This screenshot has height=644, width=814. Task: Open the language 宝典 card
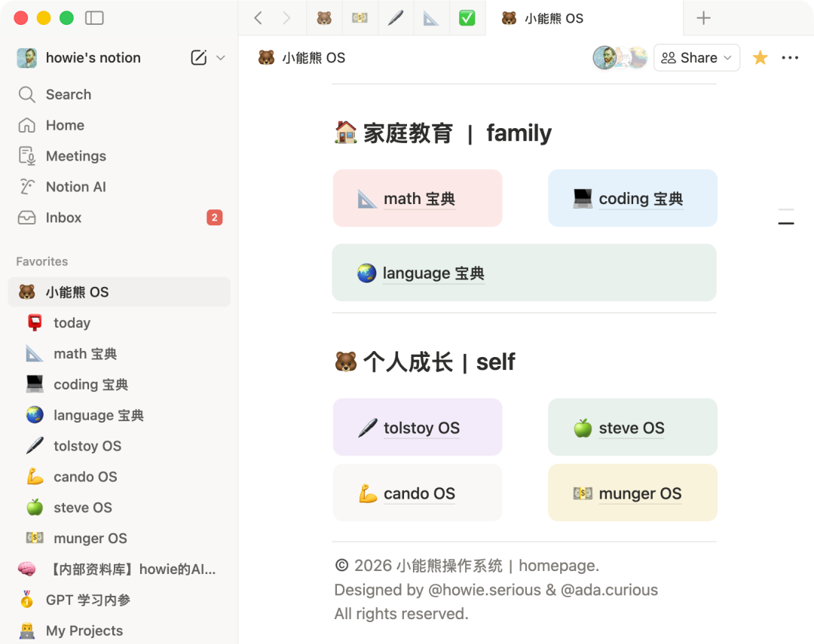coord(525,273)
